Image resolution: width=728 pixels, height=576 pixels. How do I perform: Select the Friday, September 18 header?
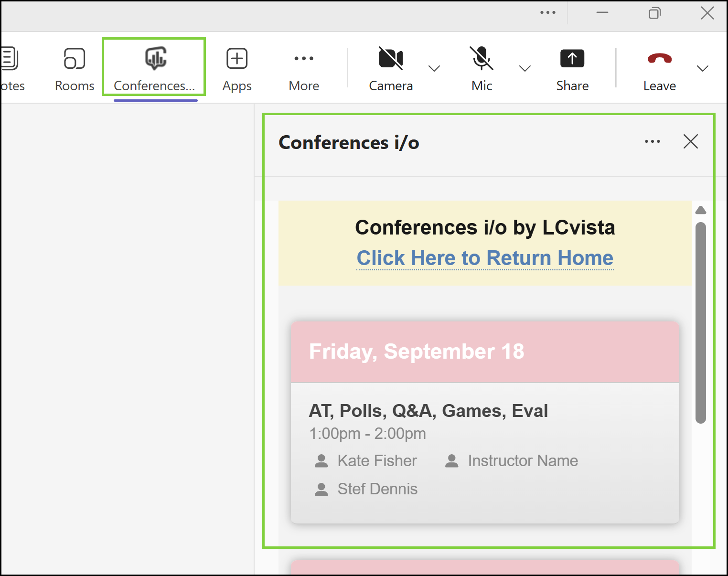(x=485, y=352)
